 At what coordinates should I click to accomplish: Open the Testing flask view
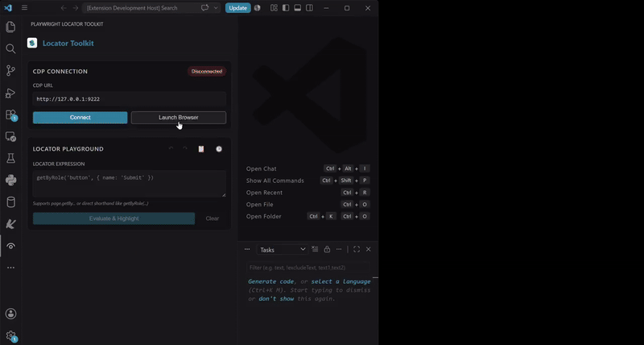click(x=10, y=158)
